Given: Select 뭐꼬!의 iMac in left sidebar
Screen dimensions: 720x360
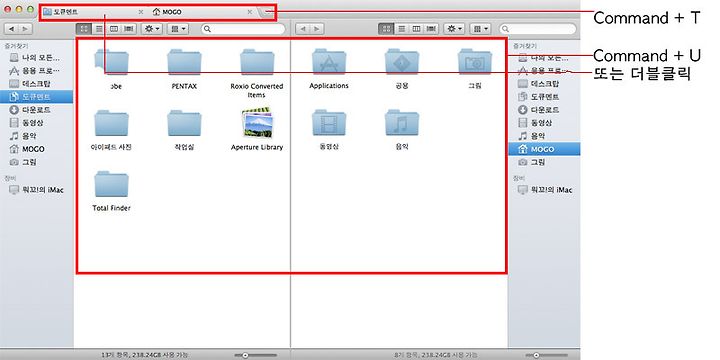Looking at the screenshot, I should [36, 190].
